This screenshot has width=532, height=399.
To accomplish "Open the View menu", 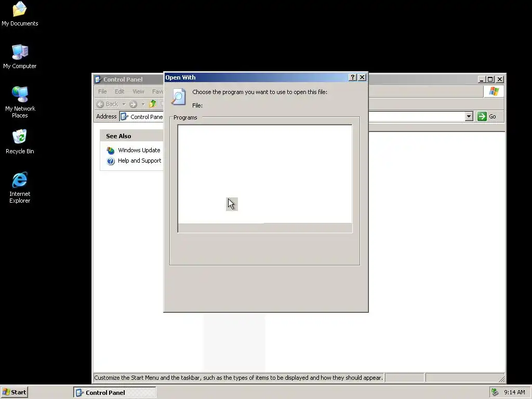I will [138, 91].
